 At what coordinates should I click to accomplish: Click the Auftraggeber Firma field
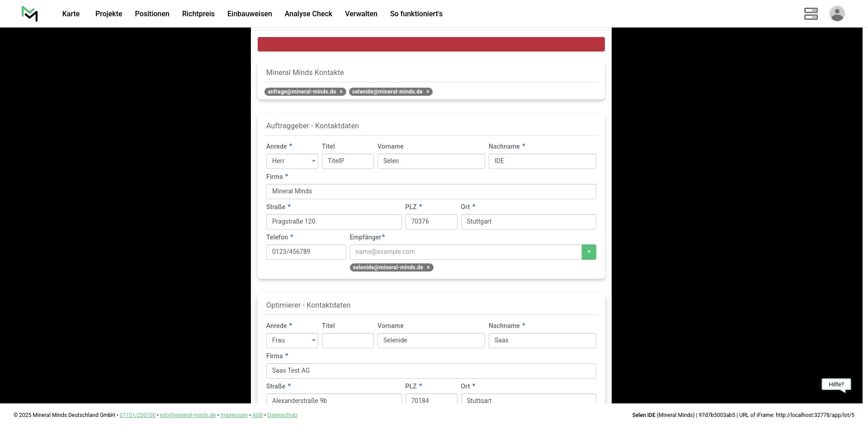(431, 192)
